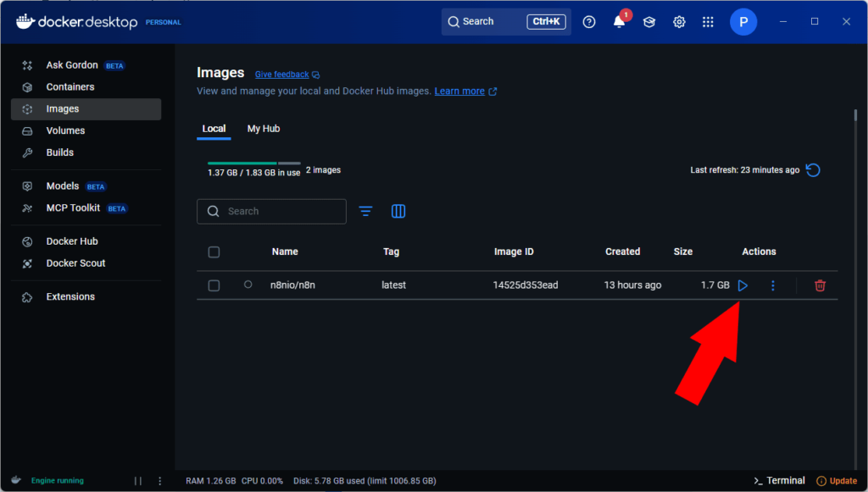Open the help question mark icon

pos(589,21)
